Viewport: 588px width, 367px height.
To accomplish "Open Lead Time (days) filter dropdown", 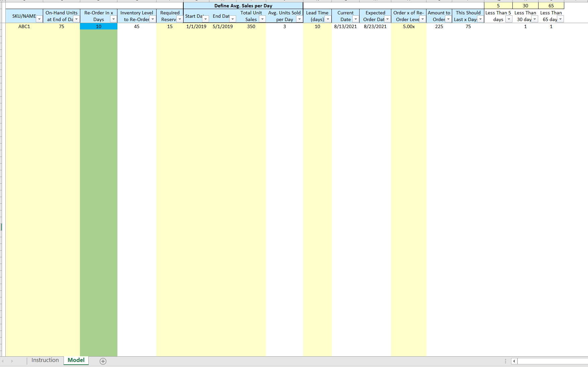I will (x=328, y=19).
